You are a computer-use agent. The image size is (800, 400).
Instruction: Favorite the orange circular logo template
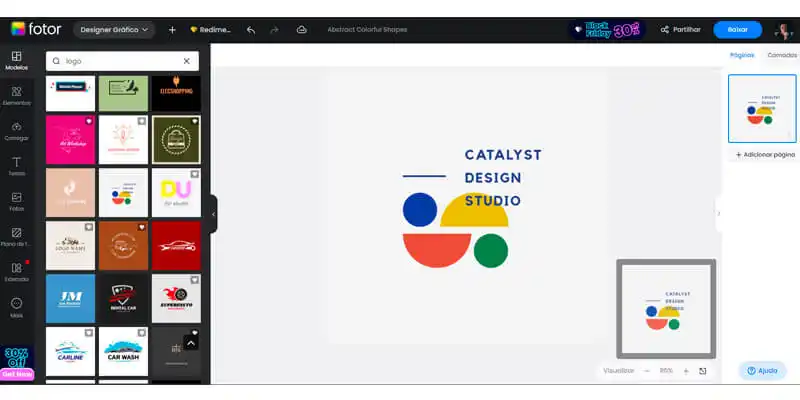point(141,227)
